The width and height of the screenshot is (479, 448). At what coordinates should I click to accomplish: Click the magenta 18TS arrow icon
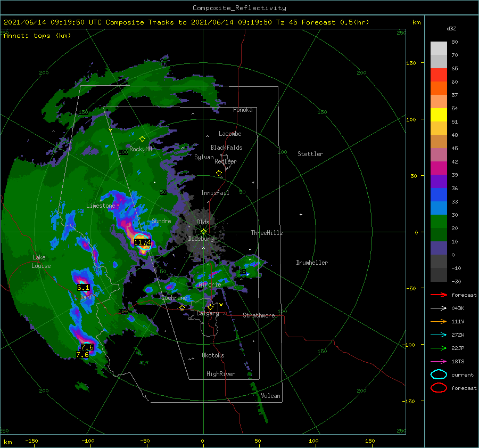click(x=439, y=362)
